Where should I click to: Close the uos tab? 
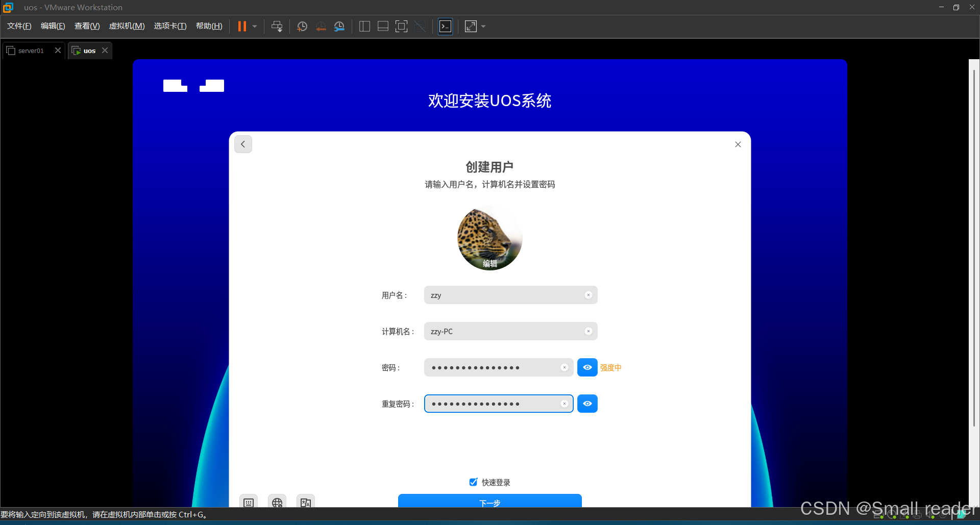105,50
